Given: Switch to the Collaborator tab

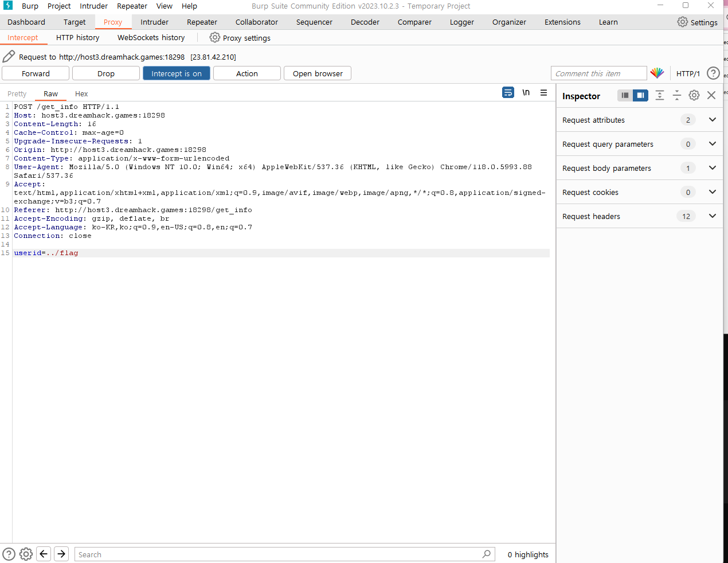Looking at the screenshot, I should (257, 22).
